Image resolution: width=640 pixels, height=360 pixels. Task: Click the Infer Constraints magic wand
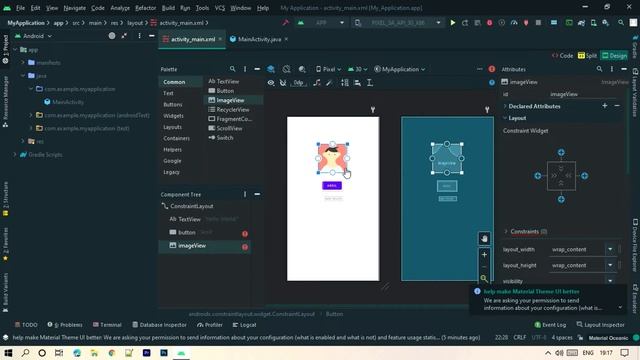(329, 83)
